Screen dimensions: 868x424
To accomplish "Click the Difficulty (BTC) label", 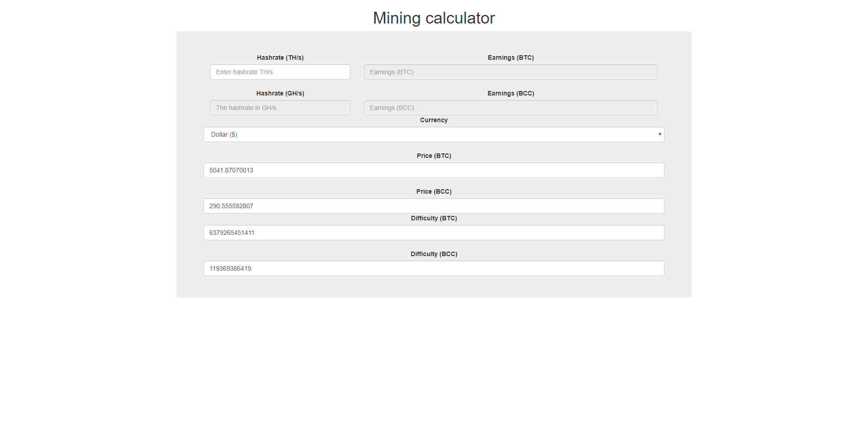I will [434, 218].
